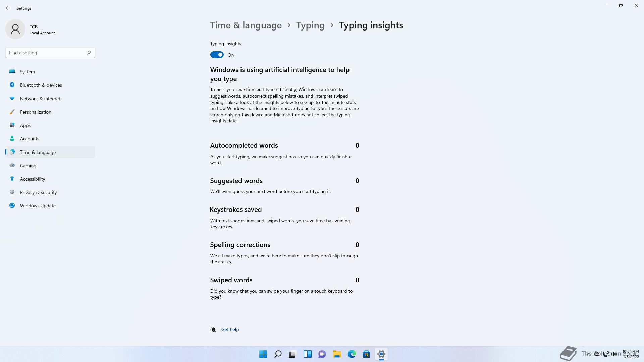Viewport: 644px width, 362px height.
Task: Click Keystrokes saved heading
Action: 235,209
